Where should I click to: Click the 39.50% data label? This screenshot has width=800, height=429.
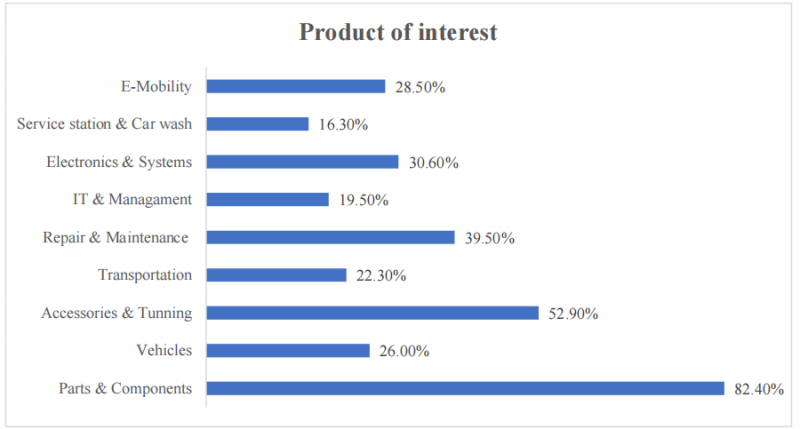click(490, 238)
